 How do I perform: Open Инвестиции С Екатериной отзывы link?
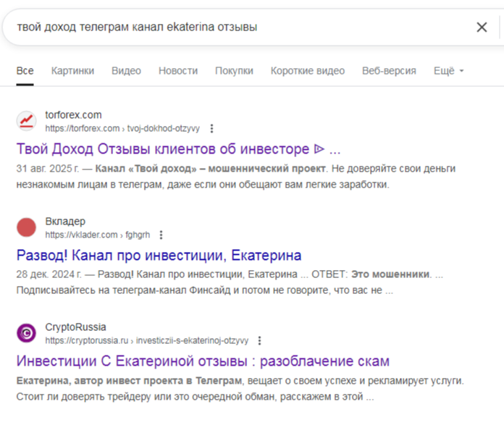pyautogui.click(x=203, y=361)
